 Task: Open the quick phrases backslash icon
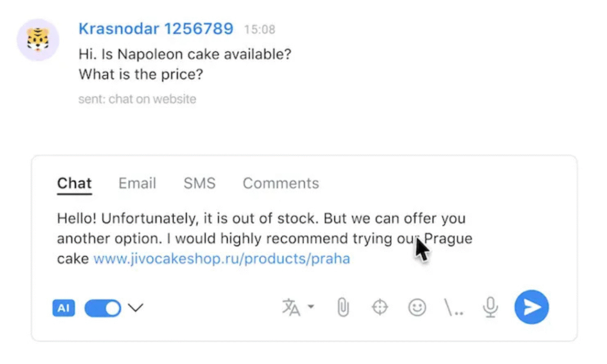tap(453, 307)
